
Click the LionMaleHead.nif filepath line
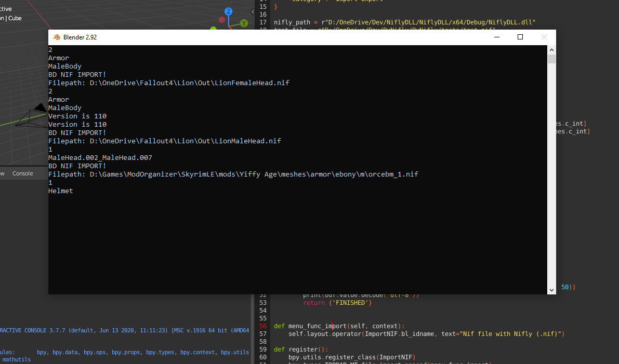click(x=165, y=141)
